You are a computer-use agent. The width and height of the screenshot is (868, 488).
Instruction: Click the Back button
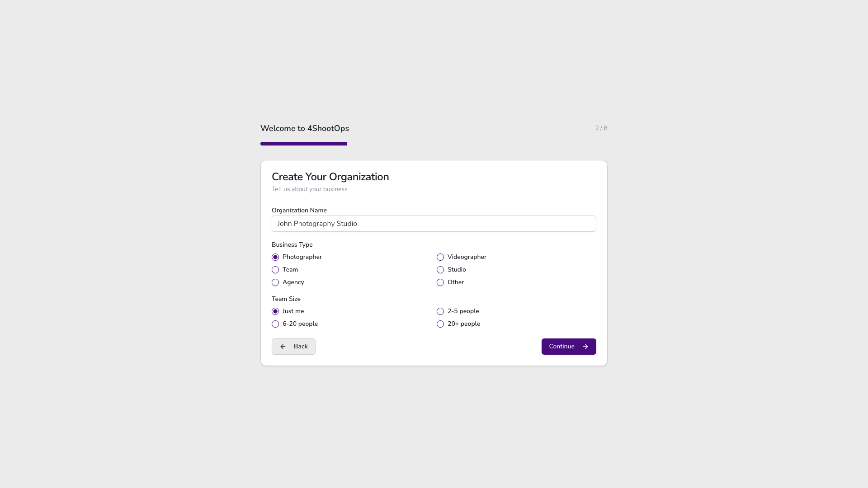tap(293, 347)
